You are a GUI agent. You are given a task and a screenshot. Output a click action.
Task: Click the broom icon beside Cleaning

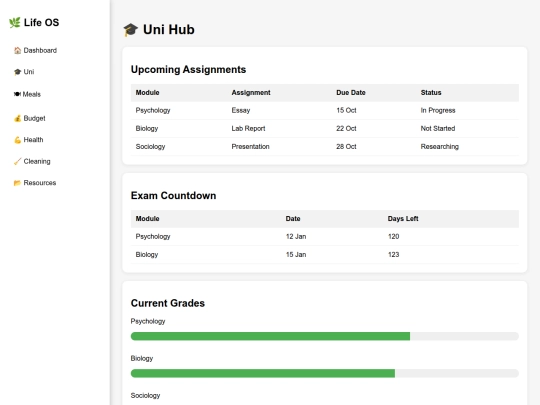click(17, 162)
